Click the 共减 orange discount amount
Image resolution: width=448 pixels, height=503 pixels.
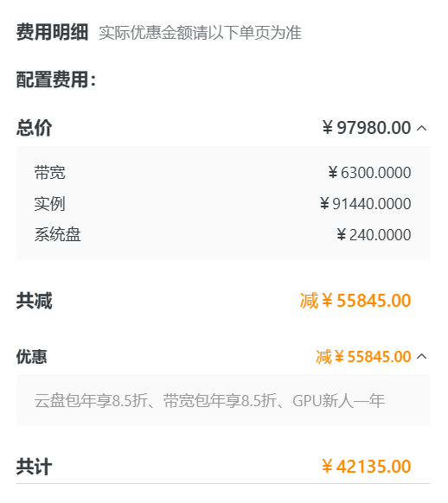pyautogui.click(x=355, y=301)
